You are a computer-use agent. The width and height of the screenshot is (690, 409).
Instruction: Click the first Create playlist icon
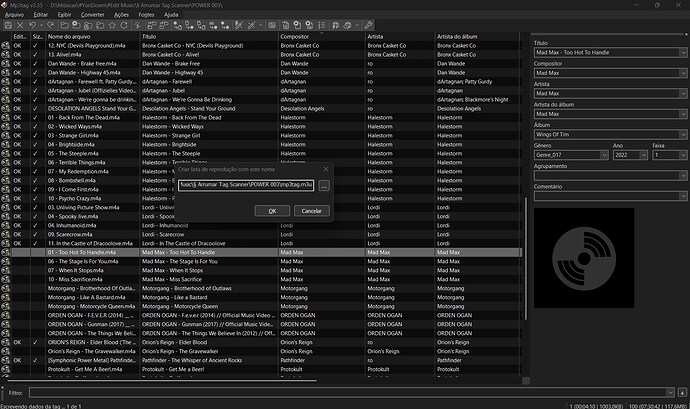pyautogui.click(x=297, y=25)
